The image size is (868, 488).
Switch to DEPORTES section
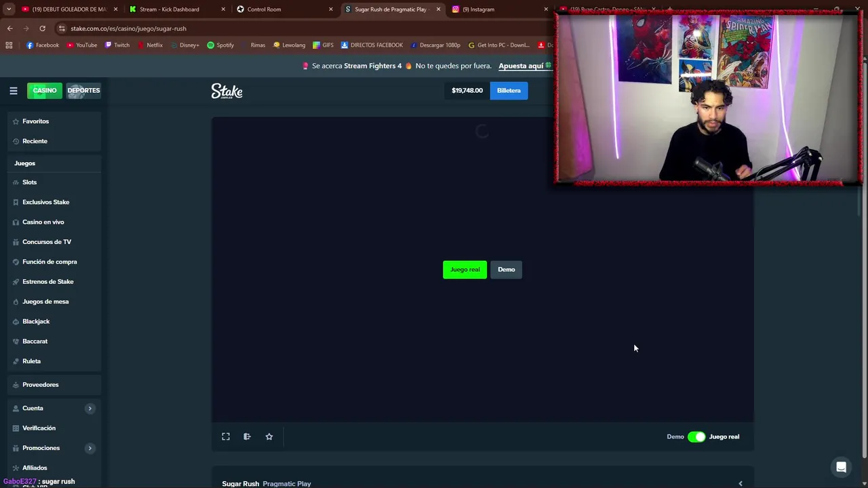click(83, 90)
